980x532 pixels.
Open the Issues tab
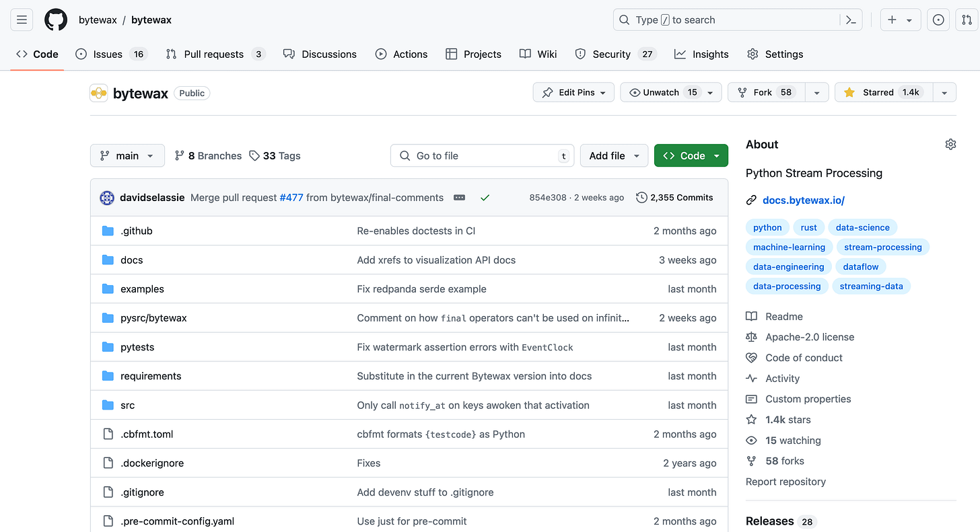coord(111,54)
